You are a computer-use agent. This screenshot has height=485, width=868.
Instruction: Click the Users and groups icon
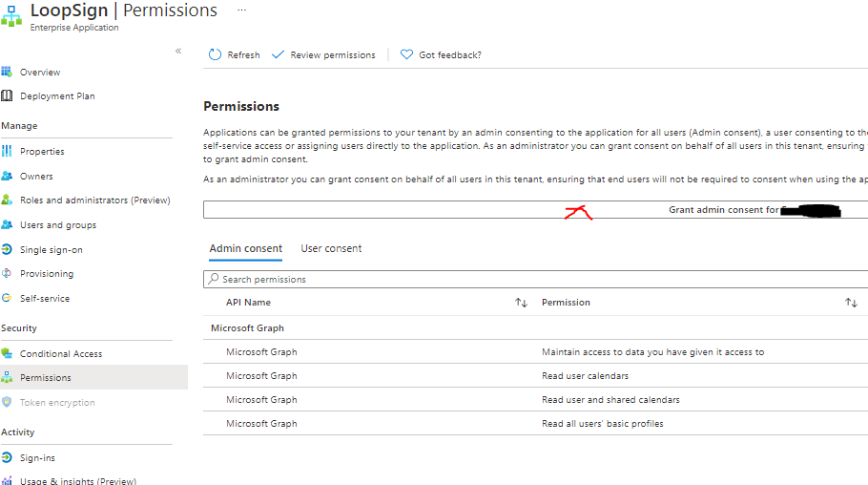coord(7,224)
